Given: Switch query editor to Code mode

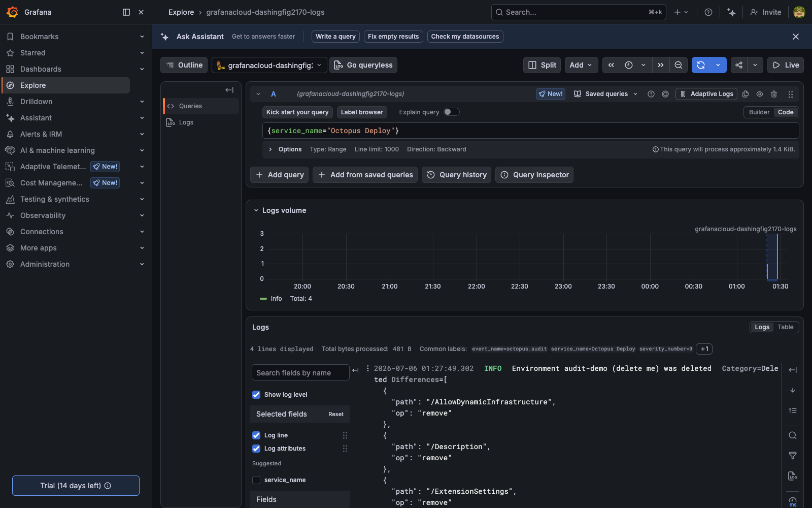Looking at the screenshot, I should [x=786, y=112].
